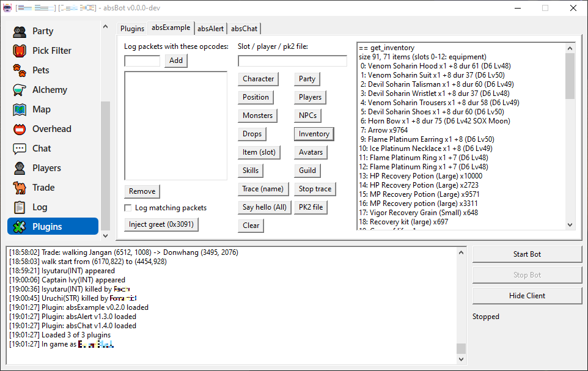The height and width of the screenshot is (371, 588).
Task: Click the Drops button
Action: coord(252,134)
